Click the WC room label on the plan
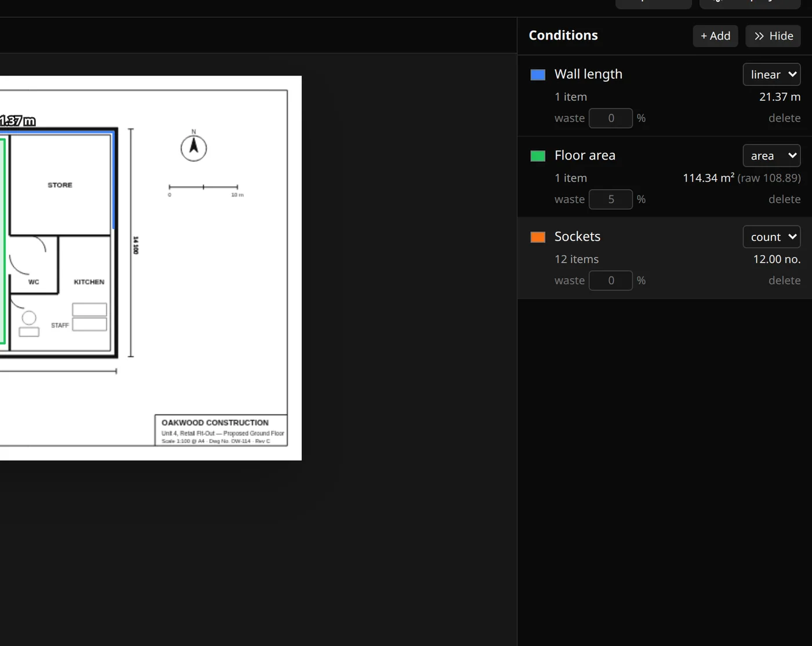 click(34, 282)
